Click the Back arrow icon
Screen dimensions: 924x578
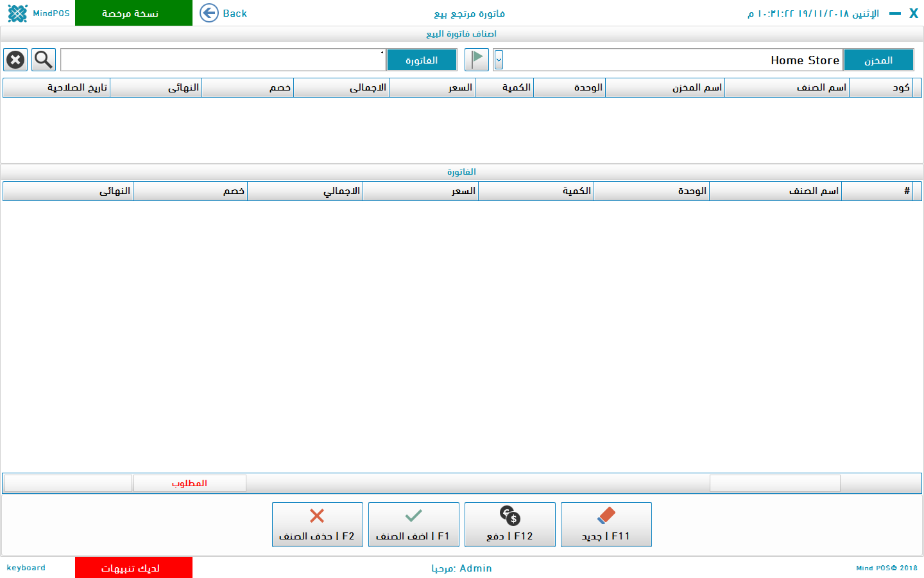tap(209, 13)
